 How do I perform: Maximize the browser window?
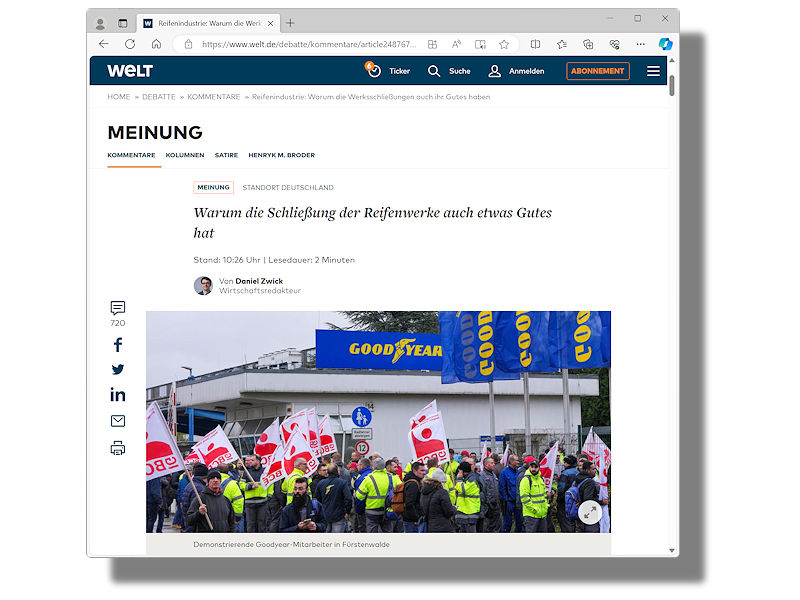(638, 18)
